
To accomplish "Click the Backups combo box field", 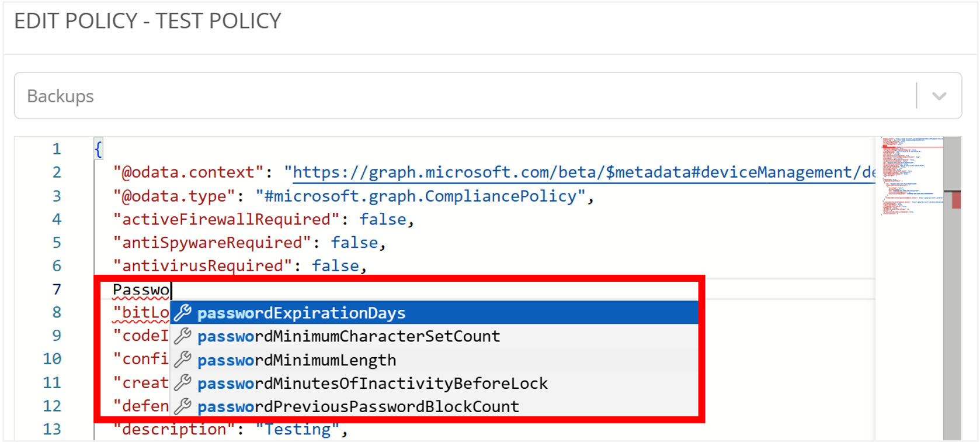I will click(x=461, y=96).
